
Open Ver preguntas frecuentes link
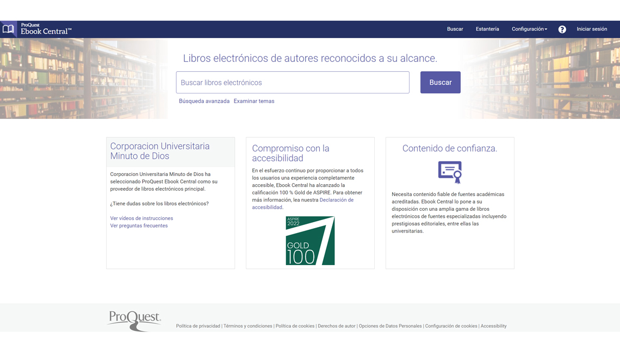139,226
